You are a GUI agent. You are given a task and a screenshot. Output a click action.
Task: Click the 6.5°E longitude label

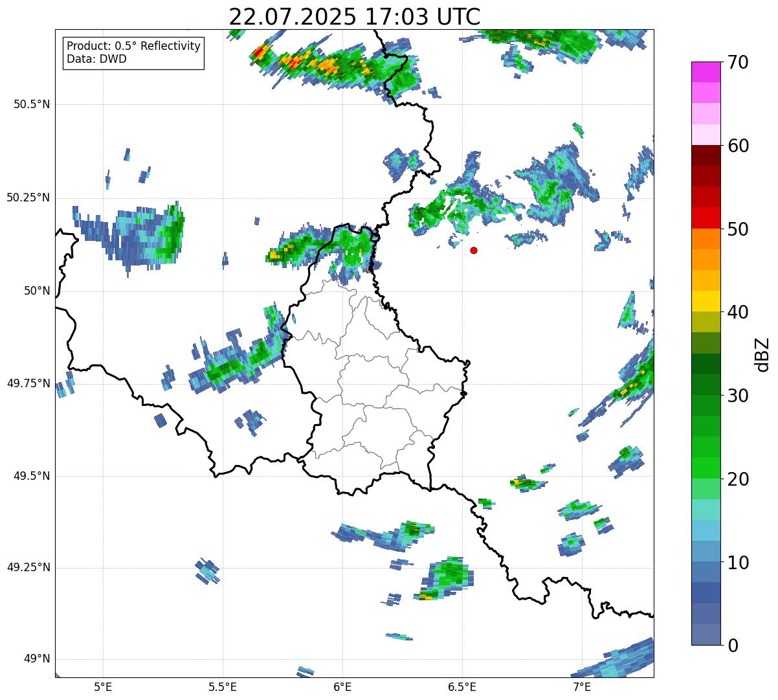coord(462,686)
